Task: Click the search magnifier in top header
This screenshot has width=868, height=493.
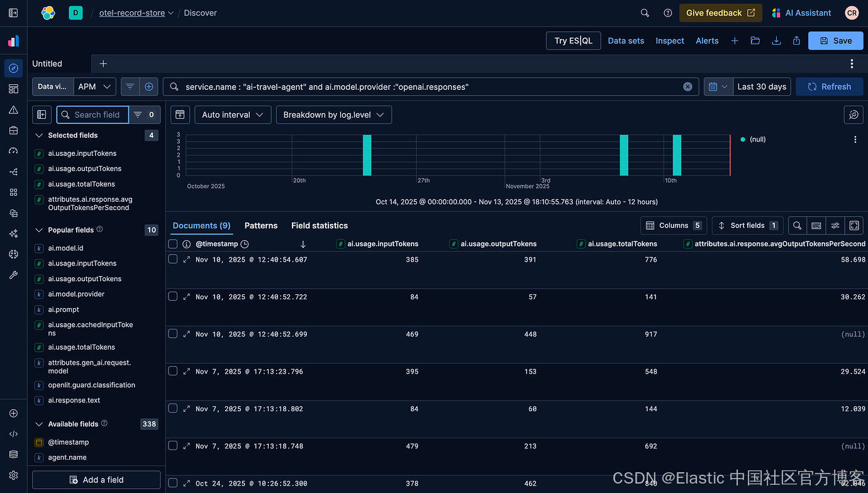Action: coord(645,13)
